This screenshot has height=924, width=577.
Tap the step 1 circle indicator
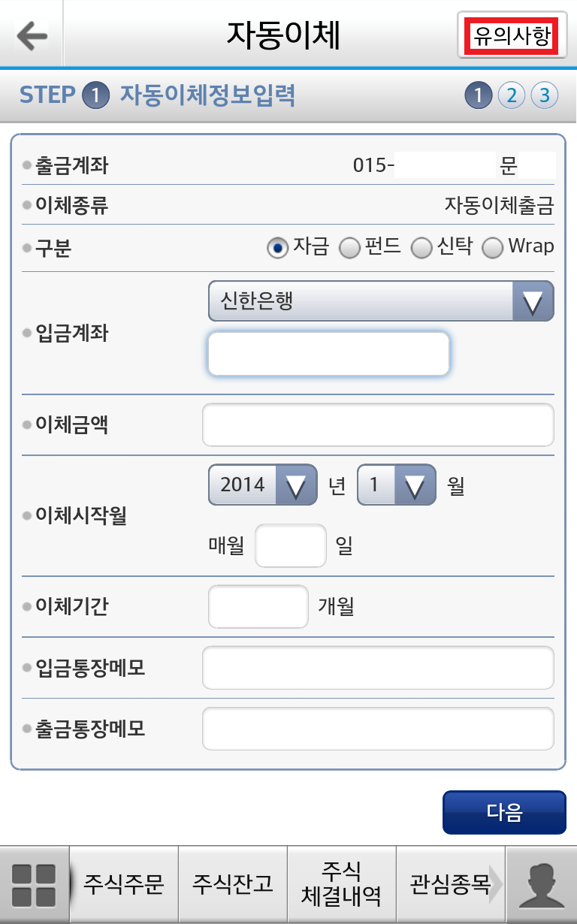479,96
